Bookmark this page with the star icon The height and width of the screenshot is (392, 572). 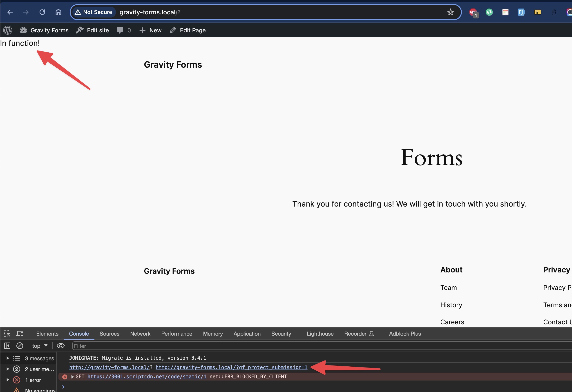tap(450, 12)
